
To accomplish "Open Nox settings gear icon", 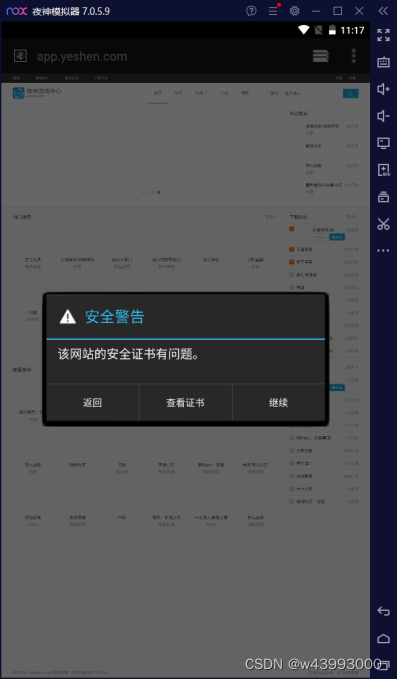I will (x=295, y=11).
